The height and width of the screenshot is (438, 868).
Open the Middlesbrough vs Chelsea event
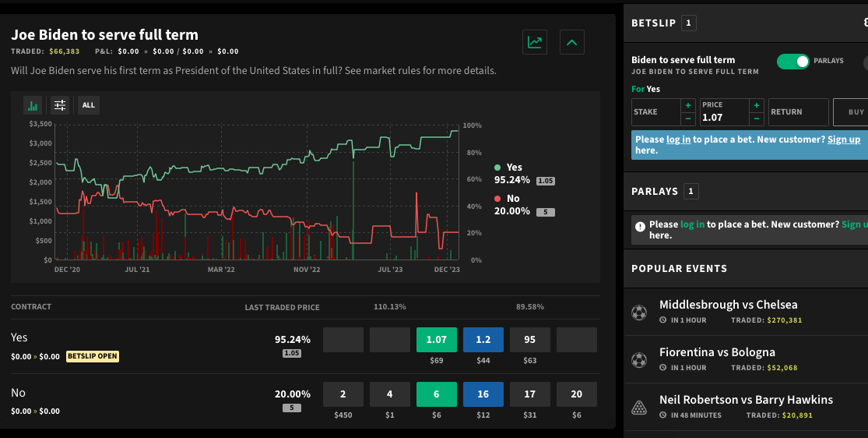[x=728, y=305]
